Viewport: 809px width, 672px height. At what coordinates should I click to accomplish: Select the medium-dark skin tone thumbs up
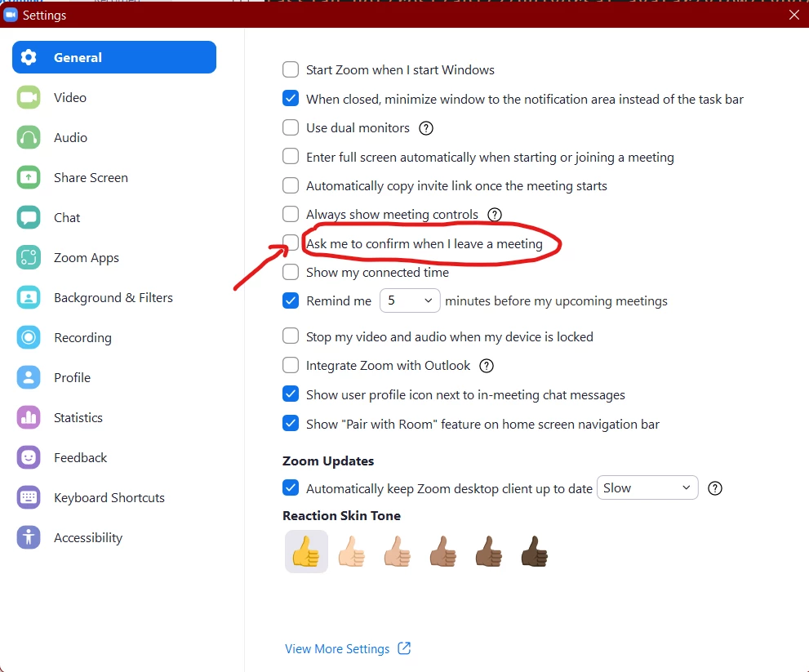tap(489, 551)
